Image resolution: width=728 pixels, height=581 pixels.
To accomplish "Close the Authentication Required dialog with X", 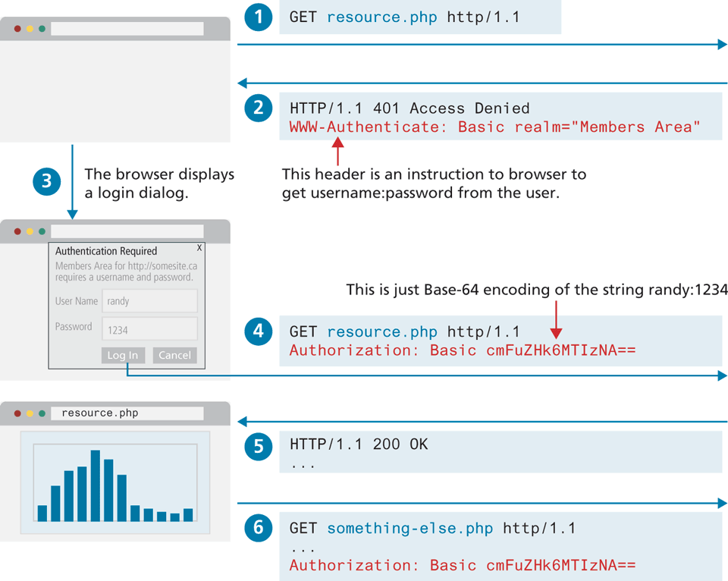I will [x=199, y=247].
